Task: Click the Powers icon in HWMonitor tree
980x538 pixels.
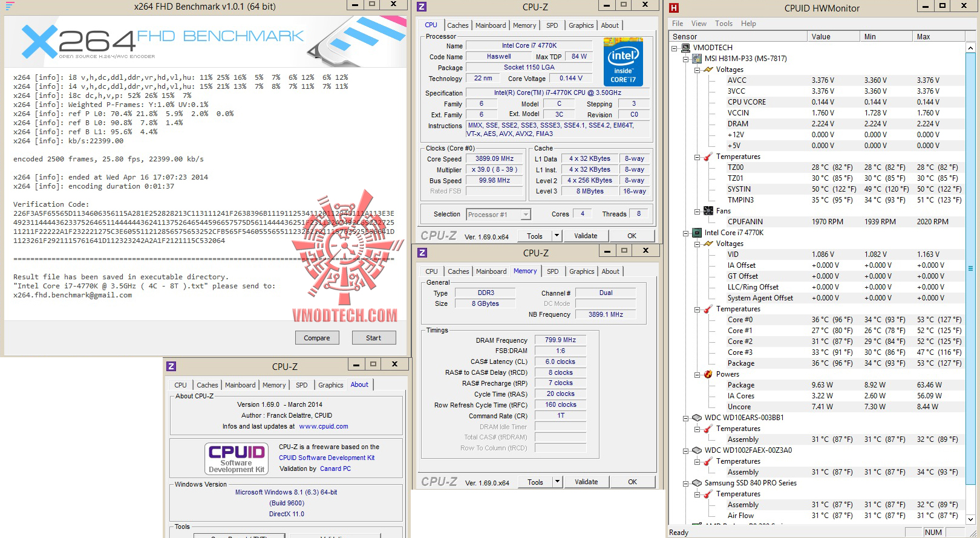Action: coord(708,374)
